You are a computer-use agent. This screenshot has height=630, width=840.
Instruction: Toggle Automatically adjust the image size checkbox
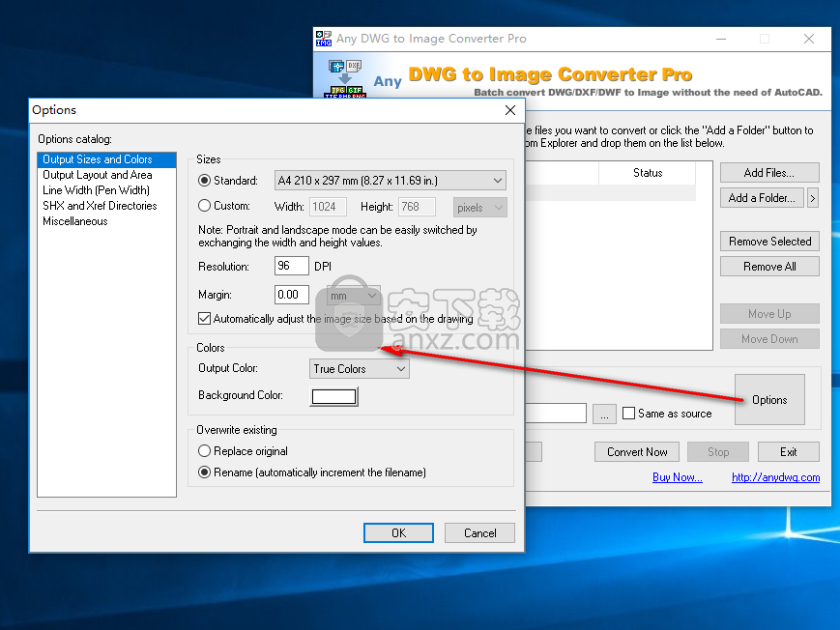click(204, 319)
